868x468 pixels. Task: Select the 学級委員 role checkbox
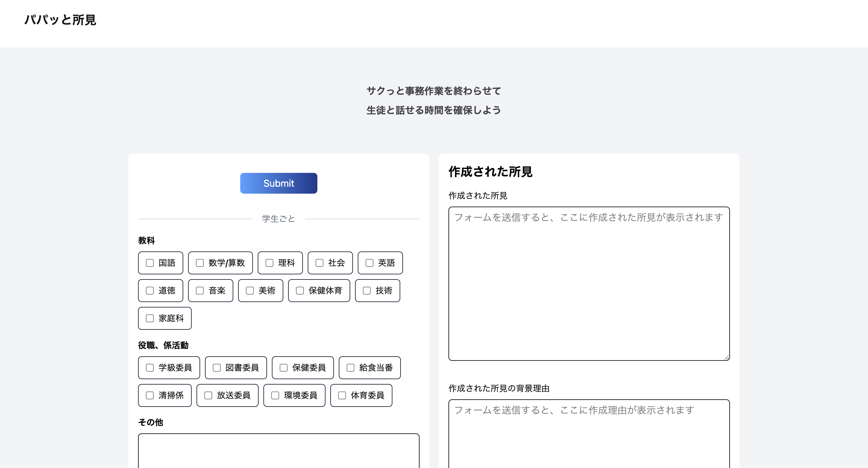(149, 368)
